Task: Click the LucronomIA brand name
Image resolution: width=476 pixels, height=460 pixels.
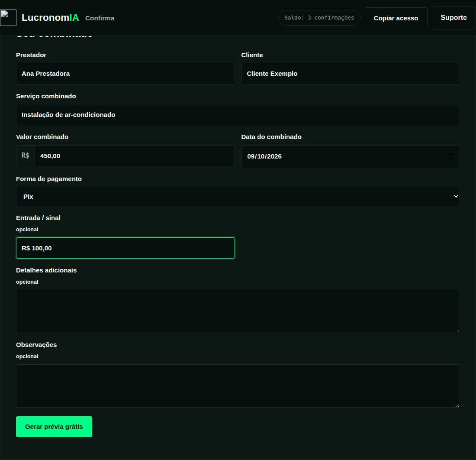Action: tap(50, 18)
